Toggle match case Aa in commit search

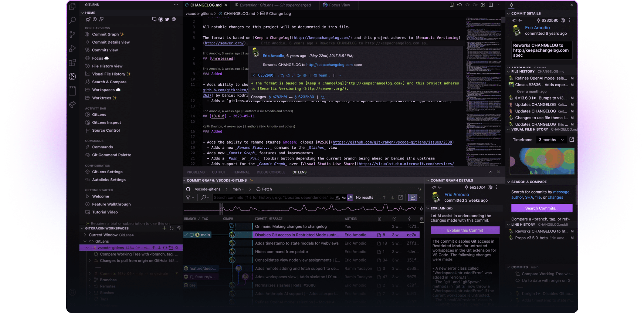point(343,198)
